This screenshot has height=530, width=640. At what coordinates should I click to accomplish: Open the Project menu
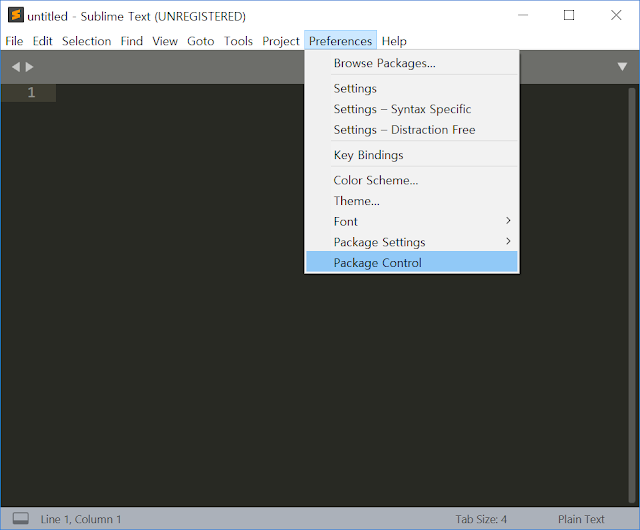(281, 41)
